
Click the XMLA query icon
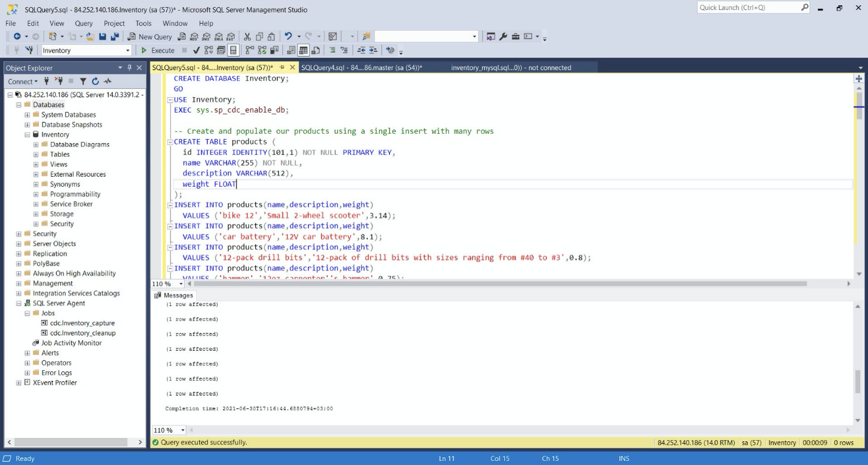pyautogui.click(x=219, y=37)
